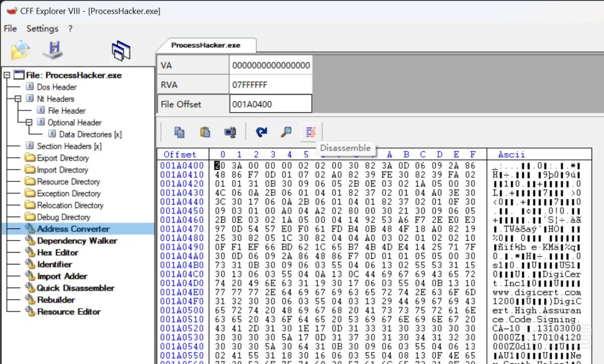Viewport: 604px width, 364px height.
Task: Open the Import Directory folder item
Action: tap(62, 170)
